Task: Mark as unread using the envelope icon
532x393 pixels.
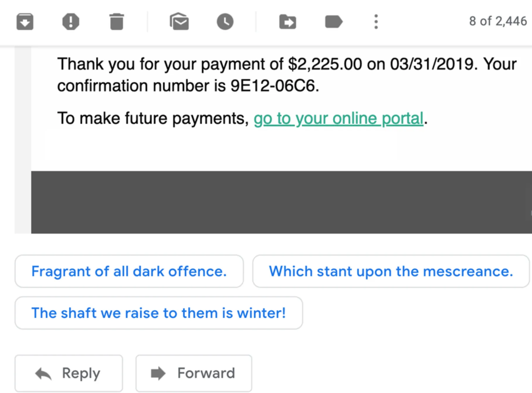Action: pyautogui.click(x=179, y=21)
